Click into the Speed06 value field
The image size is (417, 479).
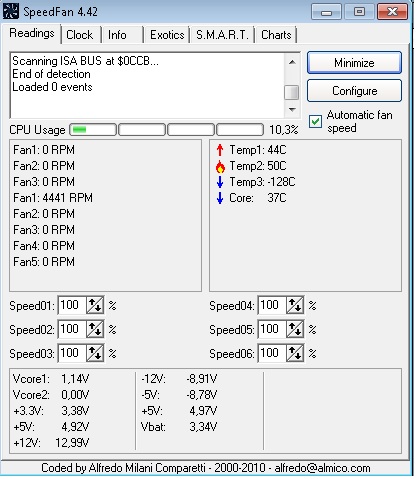(x=272, y=353)
